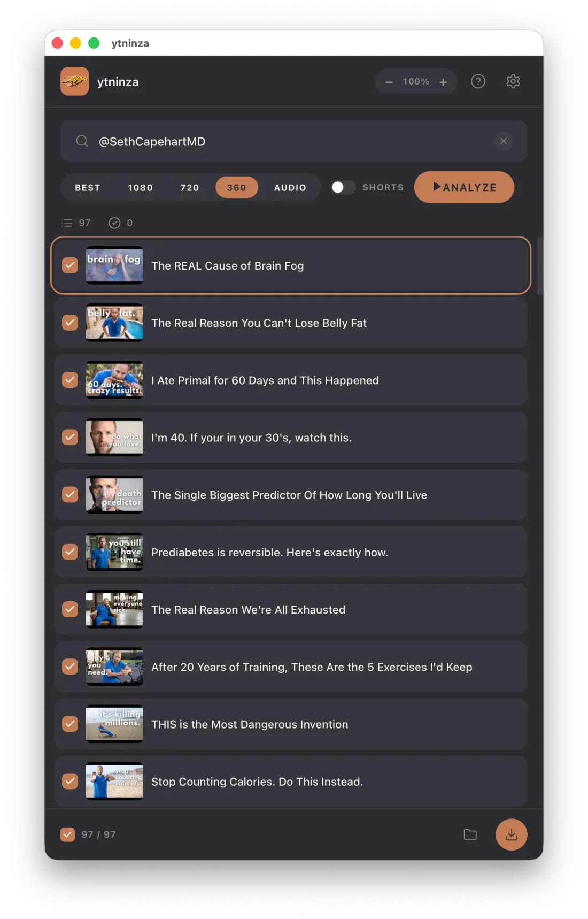Uncheck After 20 Years of Training video
The width and height of the screenshot is (588, 919).
click(70, 667)
